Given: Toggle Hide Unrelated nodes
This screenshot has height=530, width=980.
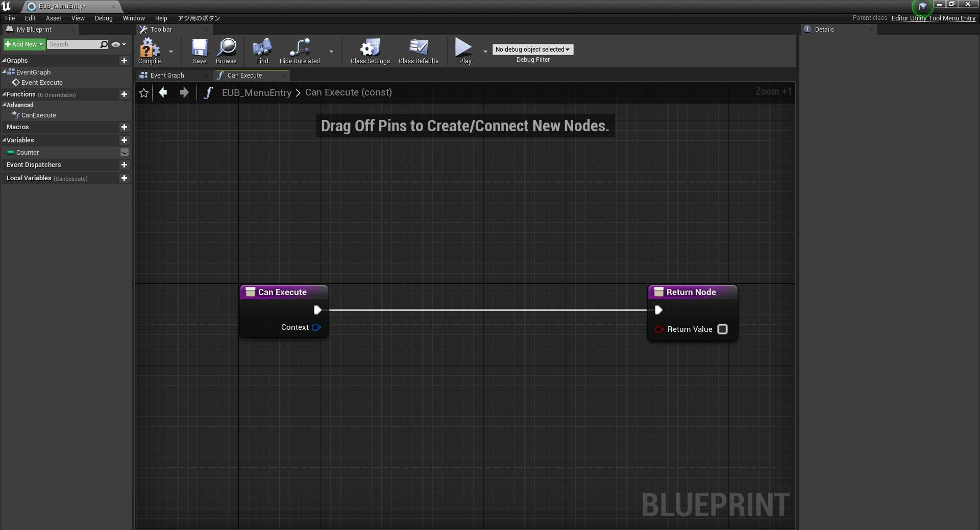Looking at the screenshot, I should (x=300, y=51).
